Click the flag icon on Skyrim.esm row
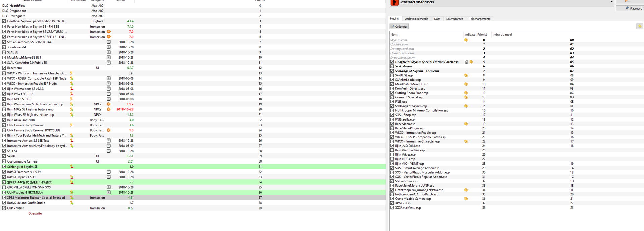Image resolution: width=644 pixels, height=231 pixels. coord(466,40)
